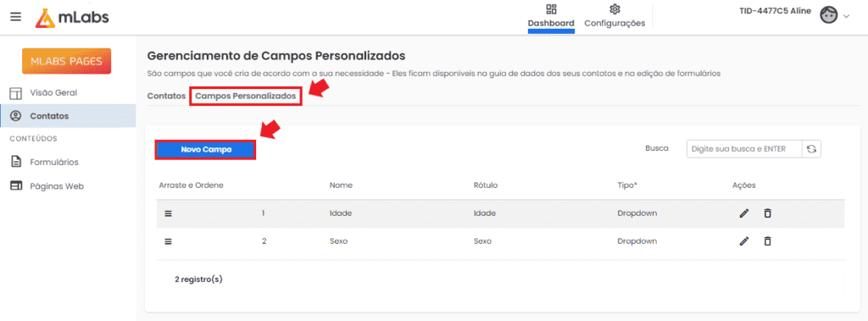Click the Sexo label in Rótulo column
Viewport: 868px width, 321px height.
click(x=482, y=241)
